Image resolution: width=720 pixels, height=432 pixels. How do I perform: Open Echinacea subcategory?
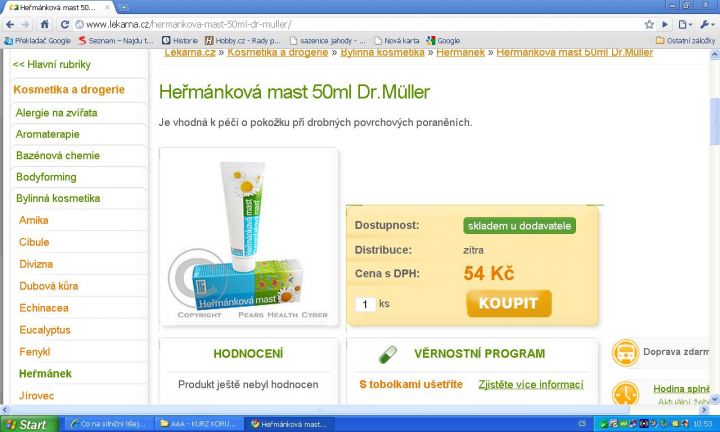pyautogui.click(x=44, y=308)
